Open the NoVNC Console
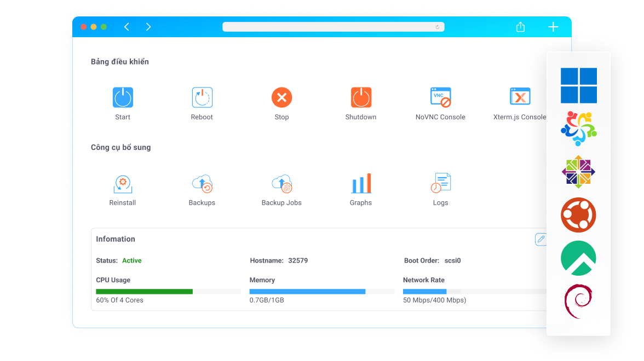The image size is (644, 361). click(x=440, y=97)
